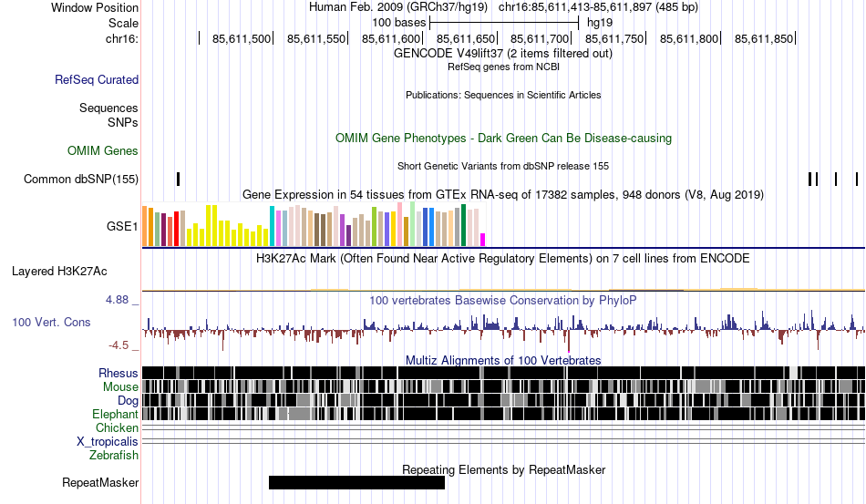Click Repeating Elements by RepeatMasker title

[503, 469]
